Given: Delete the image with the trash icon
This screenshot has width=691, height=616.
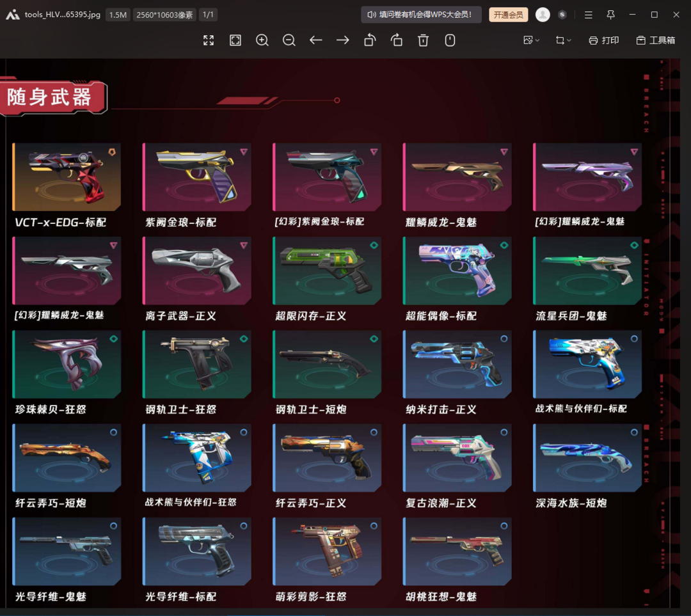Looking at the screenshot, I should click(423, 40).
